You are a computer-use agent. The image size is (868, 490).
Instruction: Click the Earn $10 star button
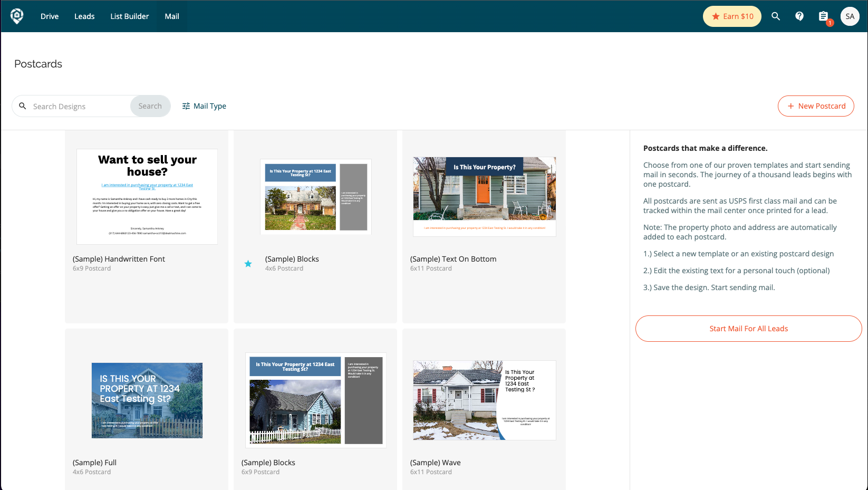732,16
